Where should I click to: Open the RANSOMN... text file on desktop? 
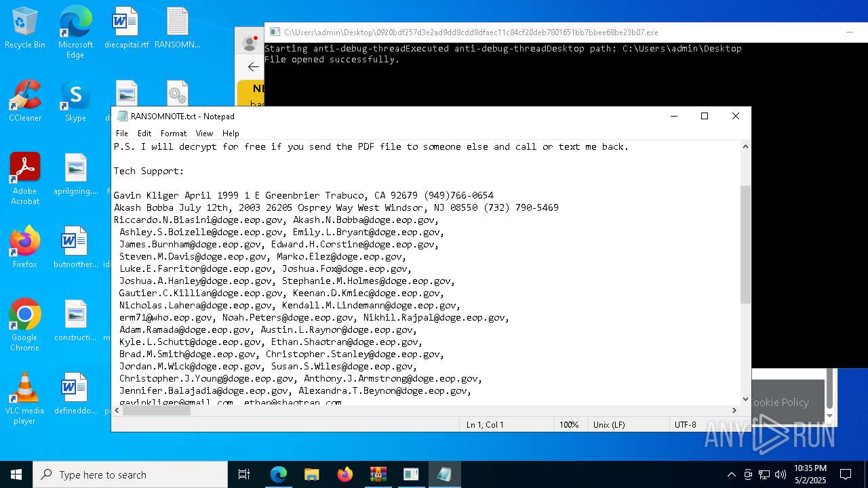pos(178,28)
